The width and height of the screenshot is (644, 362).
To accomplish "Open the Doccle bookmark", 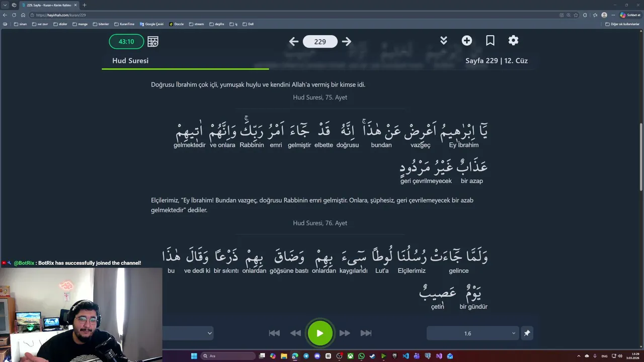I will click(x=177, y=24).
